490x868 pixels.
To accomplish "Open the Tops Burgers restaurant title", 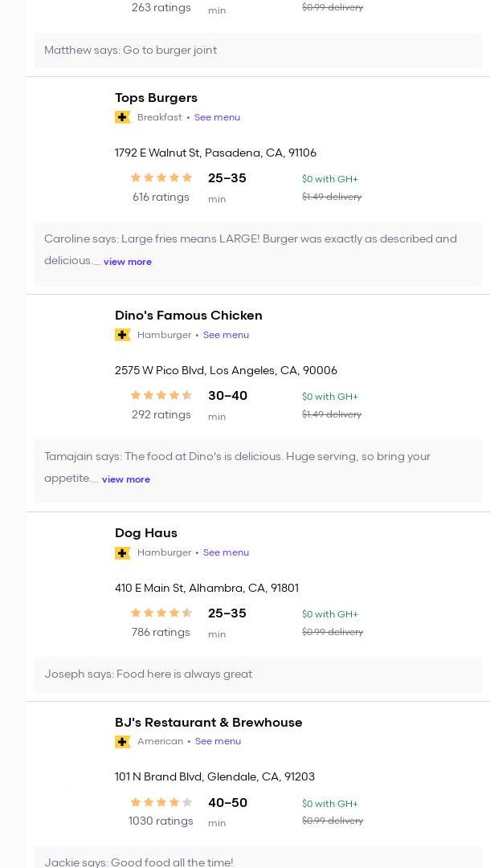I will [x=156, y=98].
